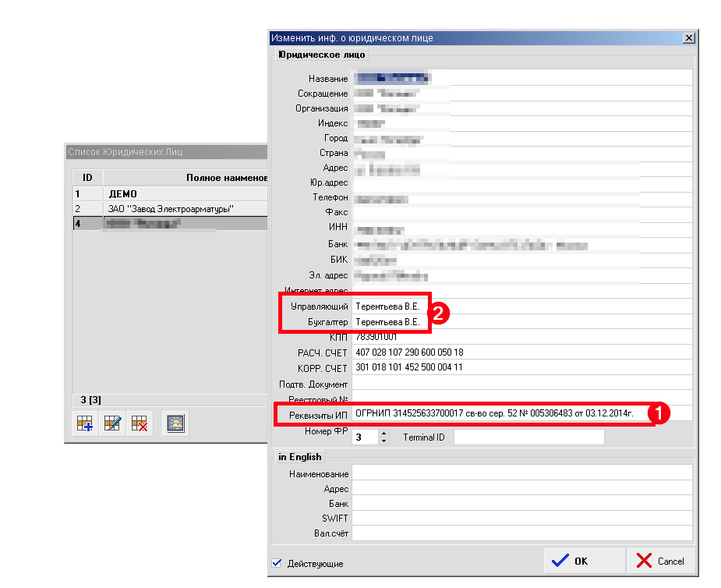Click the Бухгалтер field
Viewport: 721px width, 588px height.
click(x=521, y=321)
